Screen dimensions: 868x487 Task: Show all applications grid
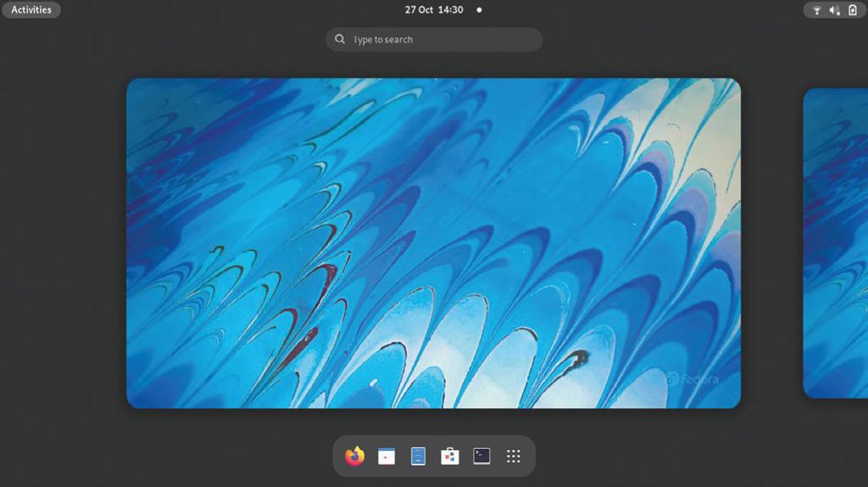tap(513, 456)
